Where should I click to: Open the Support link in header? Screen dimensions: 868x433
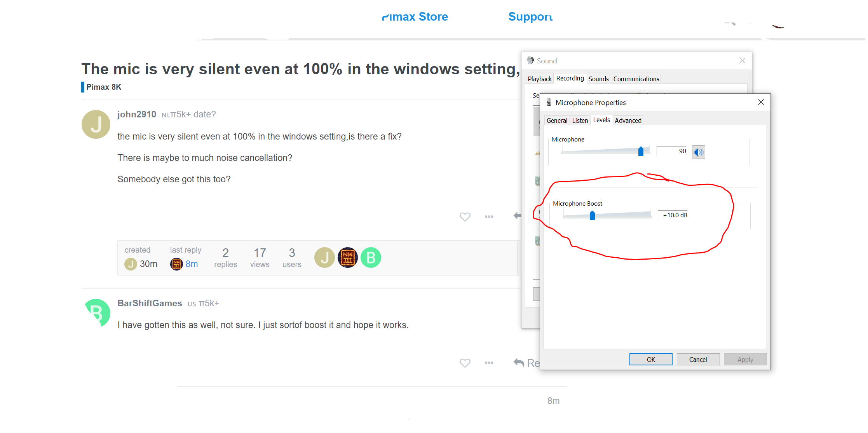pos(530,17)
